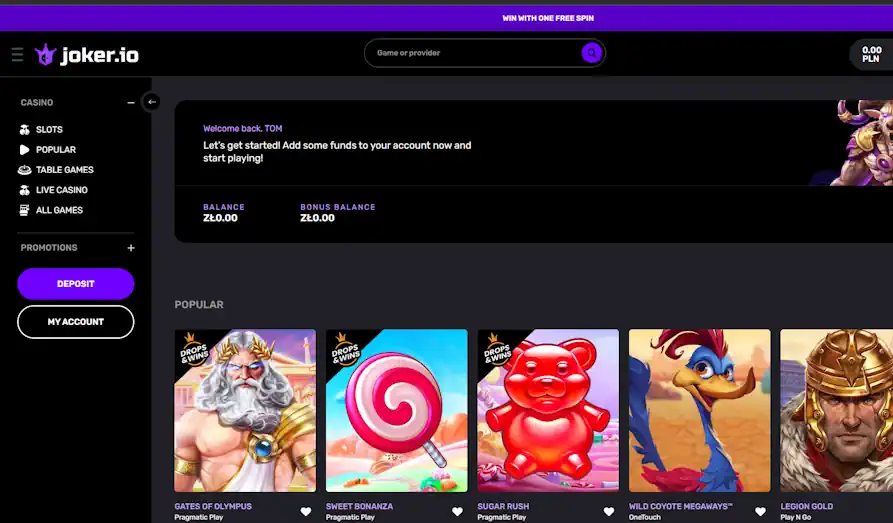Collapse sidebar with the arrow icon
The width and height of the screenshot is (893, 523).
(x=151, y=101)
